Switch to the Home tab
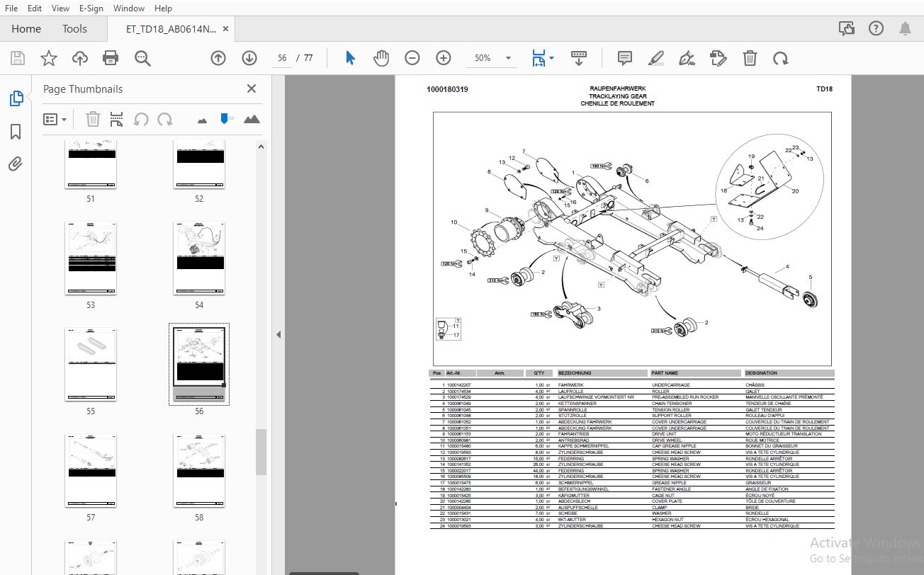 coord(26,29)
